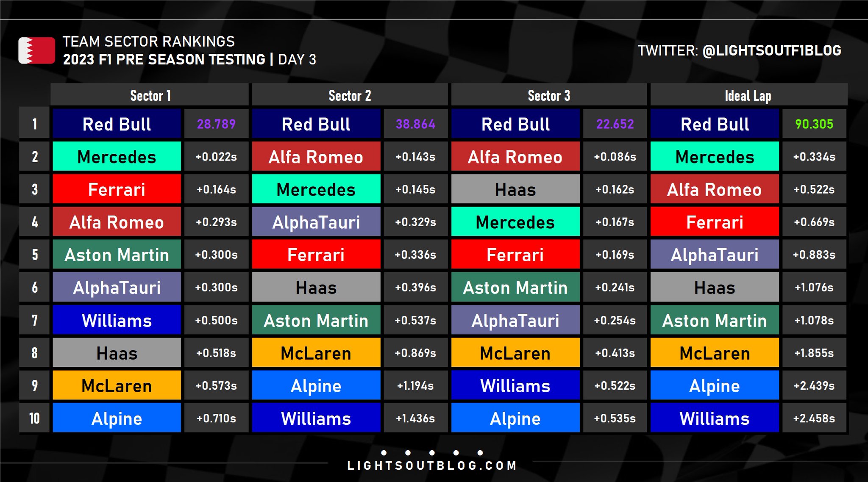
Task: Select the Sector 1 column header
Action: coord(150,96)
